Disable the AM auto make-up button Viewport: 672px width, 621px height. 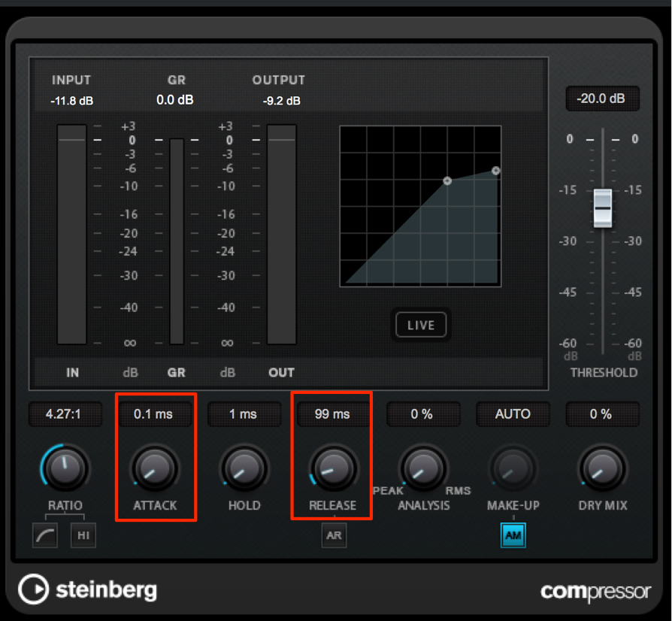point(513,535)
